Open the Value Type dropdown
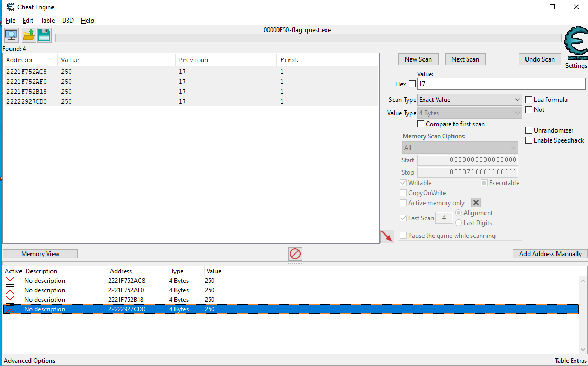This screenshot has height=366, width=588. click(x=469, y=113)
